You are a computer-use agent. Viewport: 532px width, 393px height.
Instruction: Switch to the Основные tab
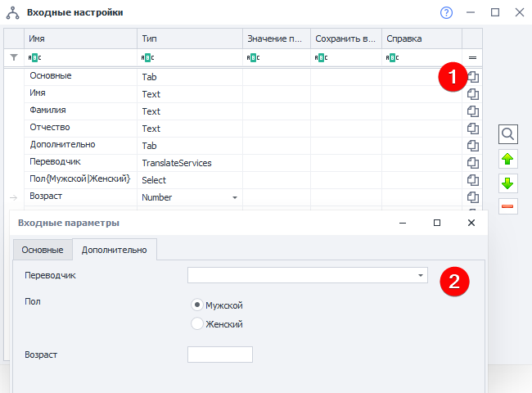coord(43,249)
